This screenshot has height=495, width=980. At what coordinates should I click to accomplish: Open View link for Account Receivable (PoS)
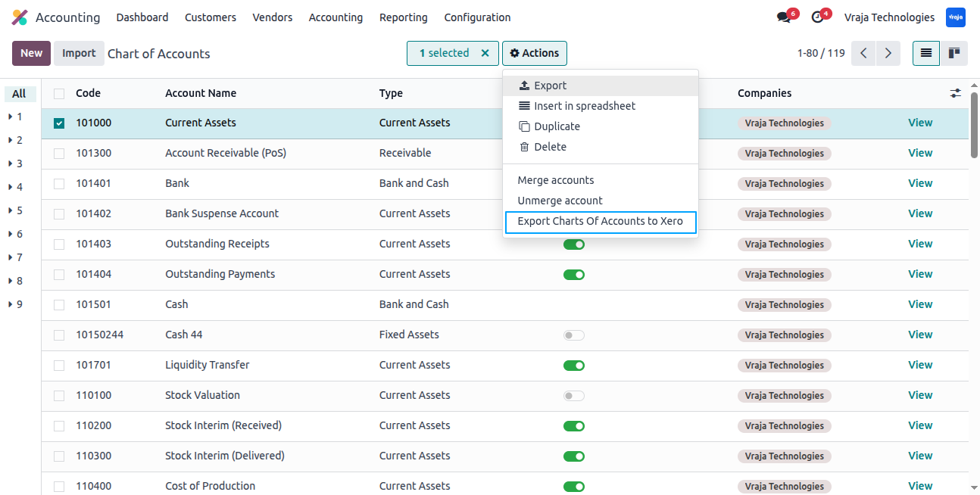click(x=920, y=153)
